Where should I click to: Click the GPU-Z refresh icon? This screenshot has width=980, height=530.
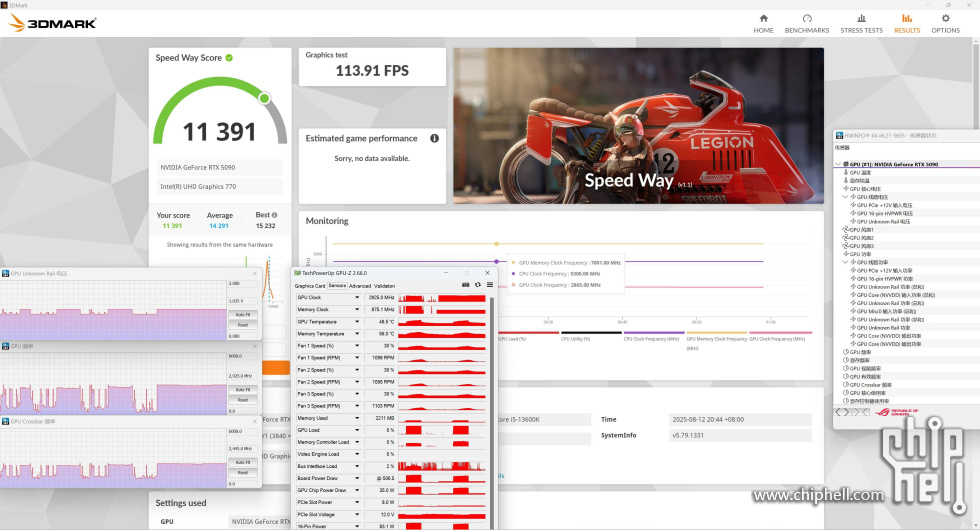(x=478, y=285)
